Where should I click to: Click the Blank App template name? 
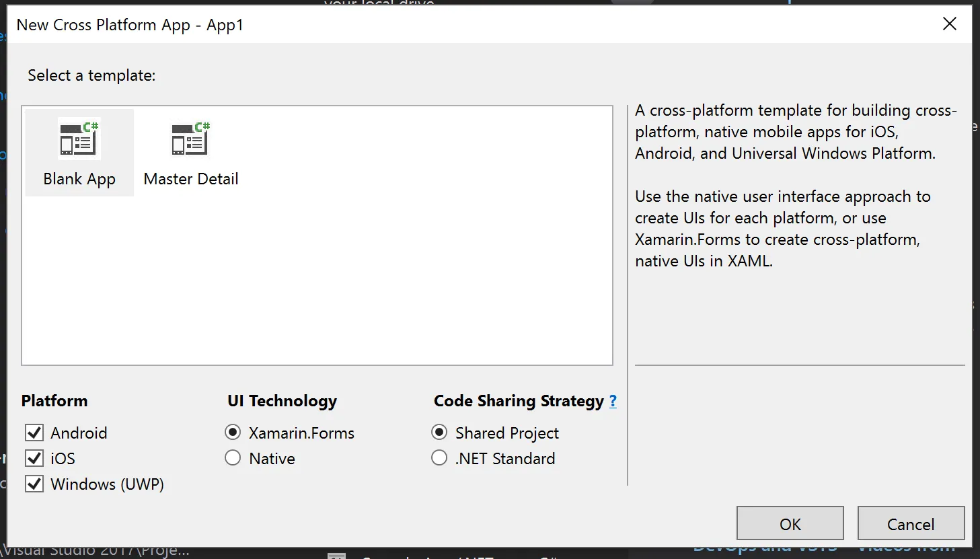tap(79, 179)
